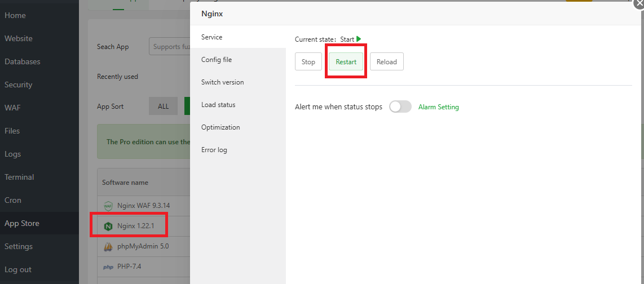Toggle 'Alert me when status stops' switch

point(400,106)
